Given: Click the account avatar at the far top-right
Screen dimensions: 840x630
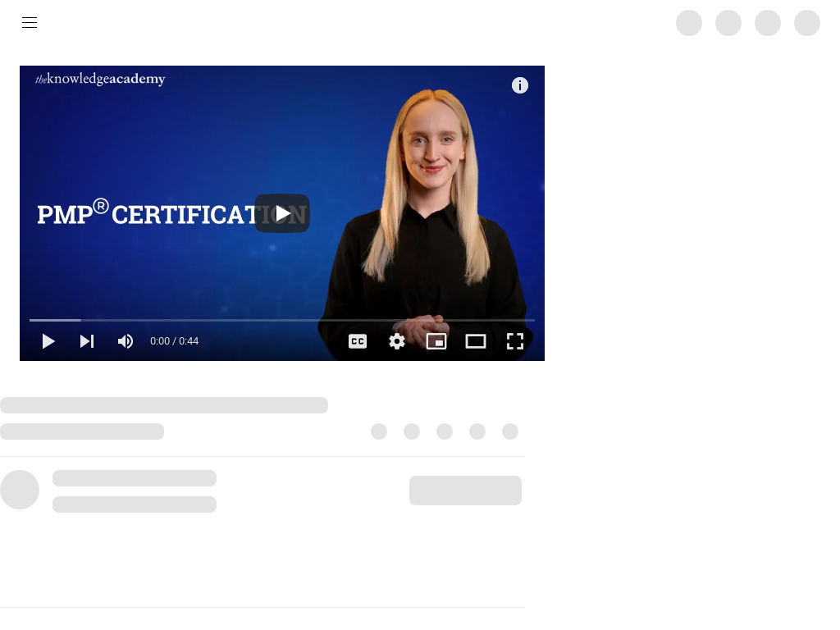Looking at the screenshot, I should (x=807, y=22).
